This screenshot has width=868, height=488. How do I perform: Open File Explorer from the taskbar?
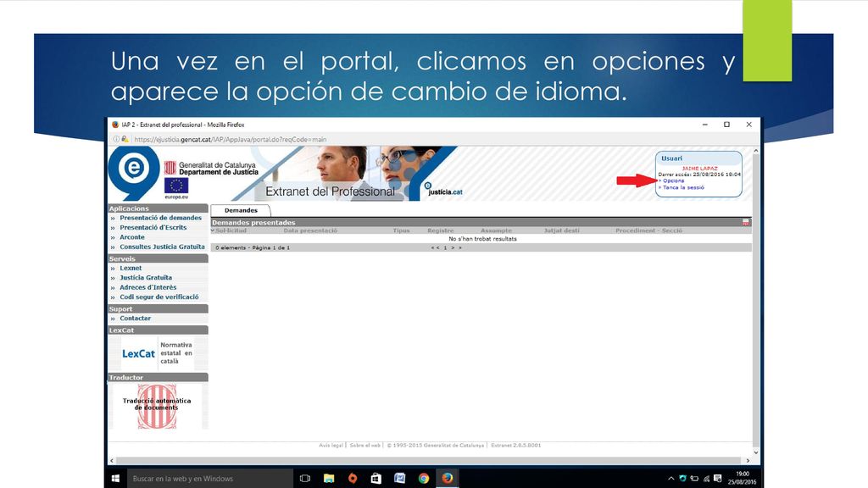329,479
